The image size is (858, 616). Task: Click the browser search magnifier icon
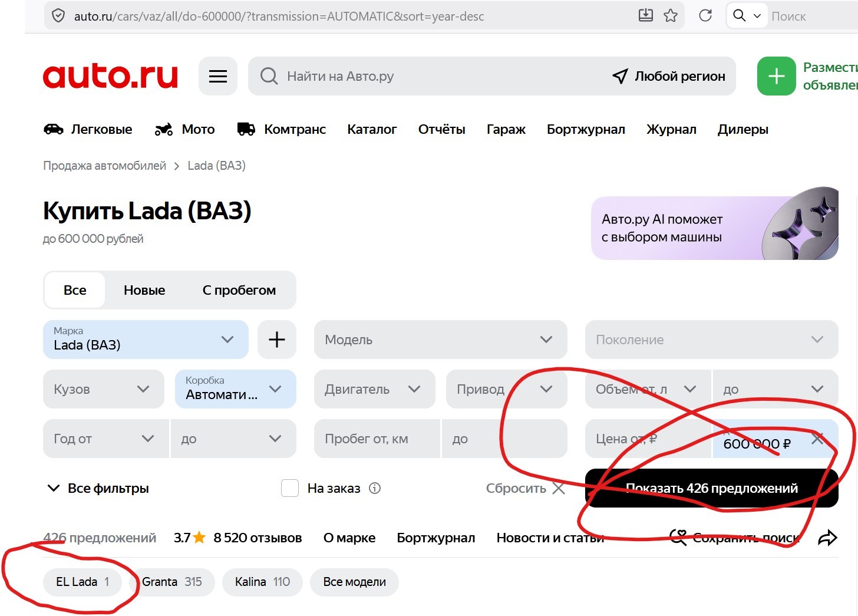coord(740,16)
